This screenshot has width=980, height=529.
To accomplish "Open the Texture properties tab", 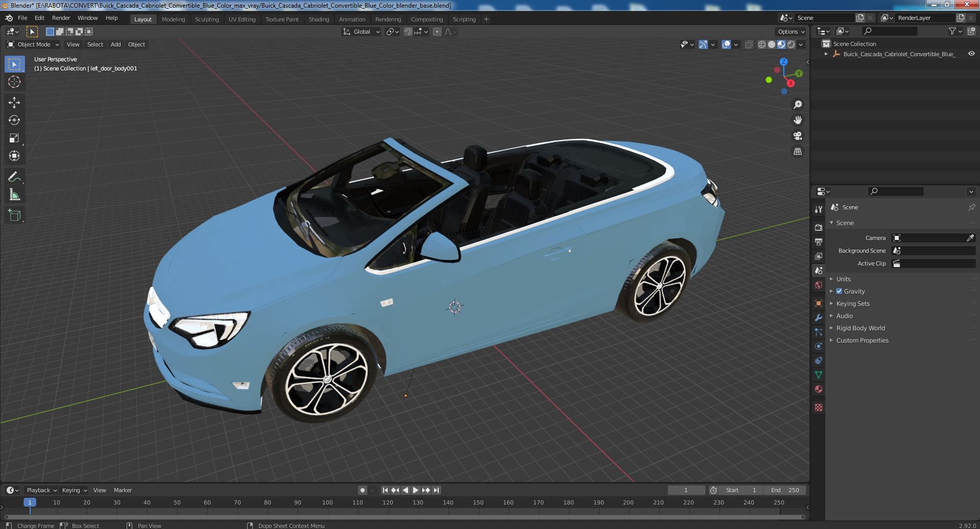I will coord(819,407).
